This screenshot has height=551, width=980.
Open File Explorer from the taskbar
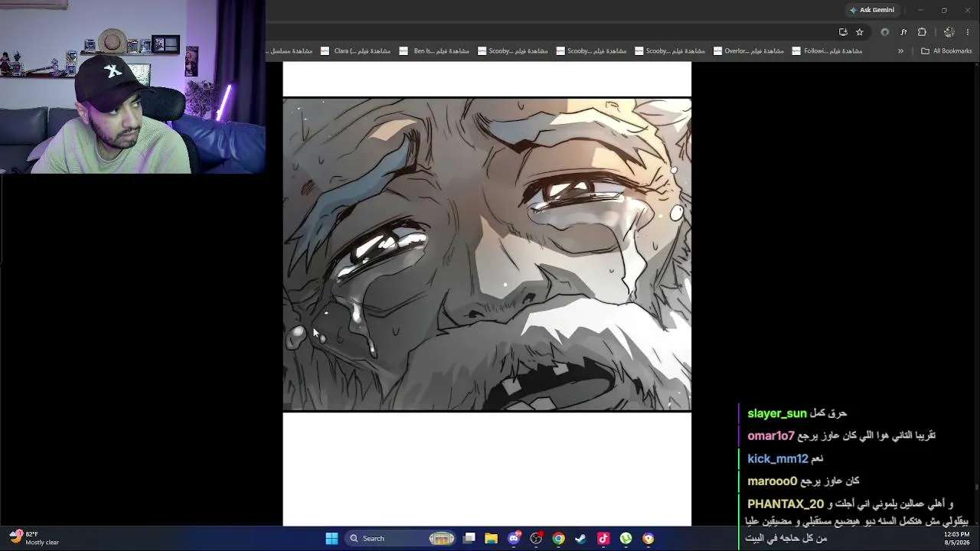coord(492,539)
